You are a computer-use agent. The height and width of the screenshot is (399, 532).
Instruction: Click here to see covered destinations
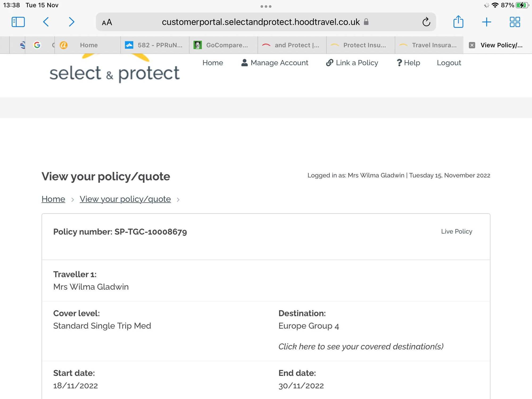tap(361, 347)
